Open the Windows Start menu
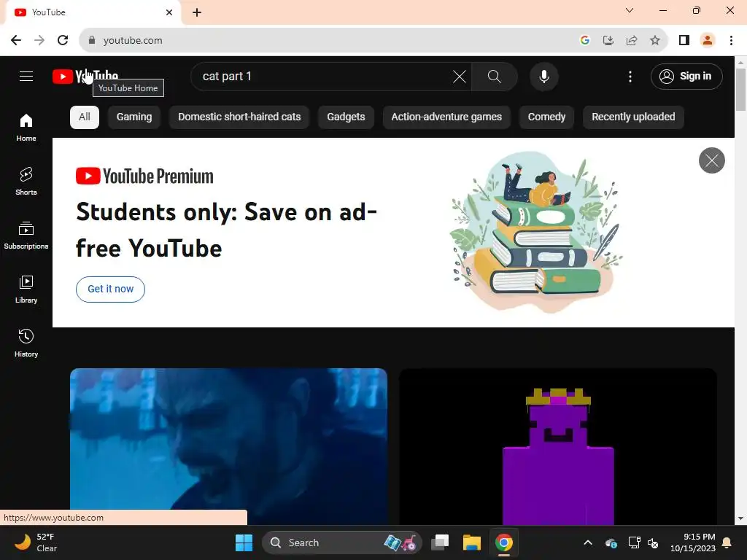The image size is (747, 560). point(244,542)
